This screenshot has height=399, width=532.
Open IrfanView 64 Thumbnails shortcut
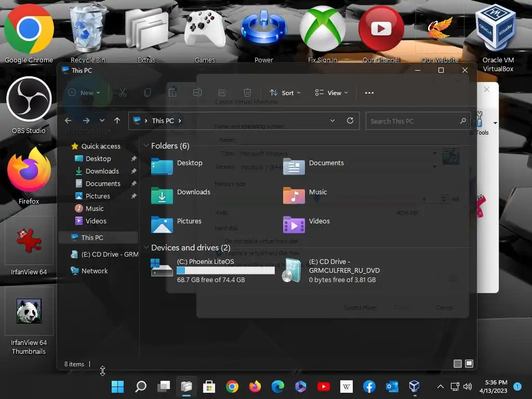tap(29, 321)
